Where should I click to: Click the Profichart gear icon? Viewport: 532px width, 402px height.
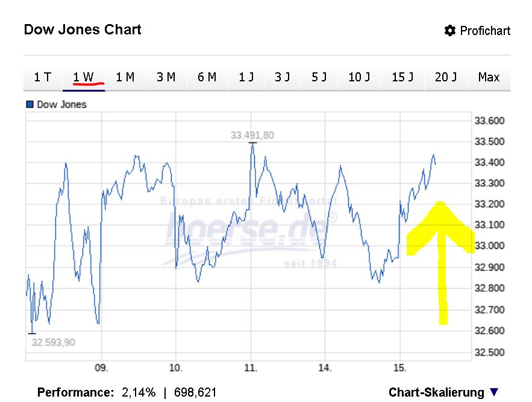[x=449, y=31]
